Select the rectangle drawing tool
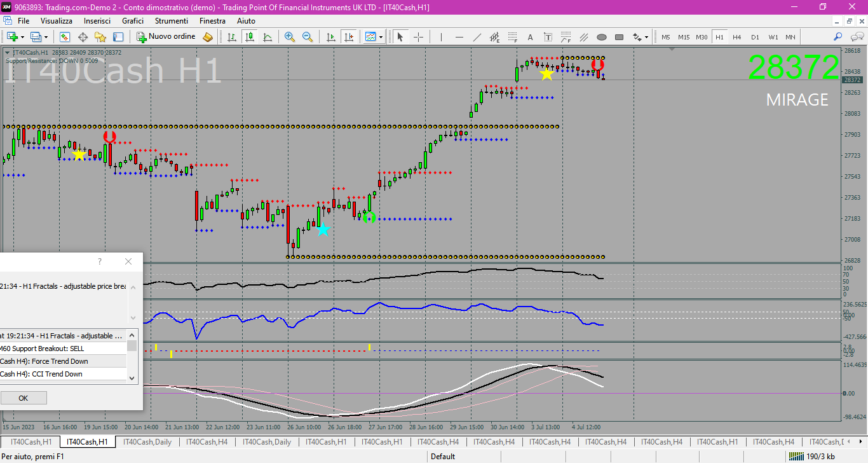This screenshot has width=868, height=463. (619, 37)
